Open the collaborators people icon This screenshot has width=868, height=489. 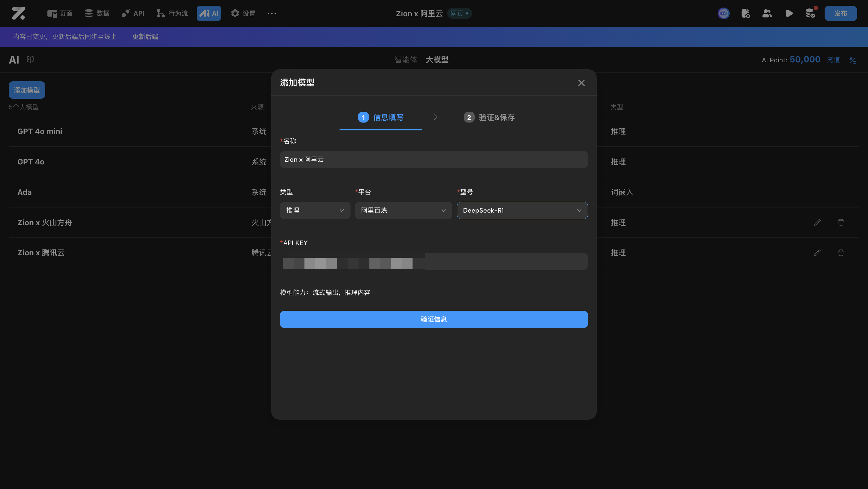767,14
